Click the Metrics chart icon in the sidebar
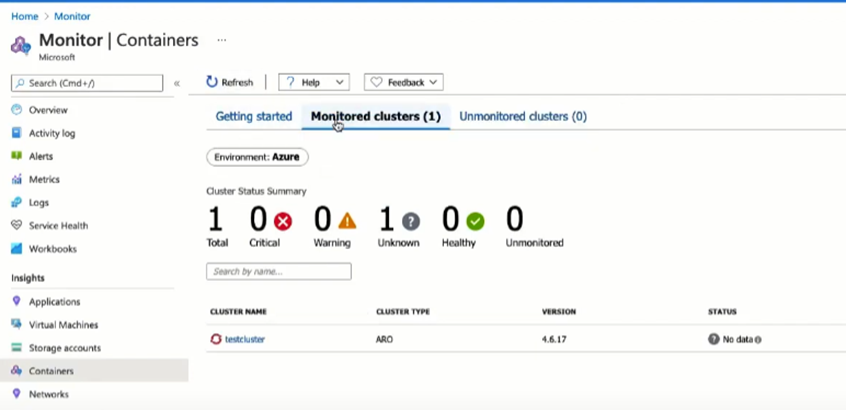 coord(17,179)
